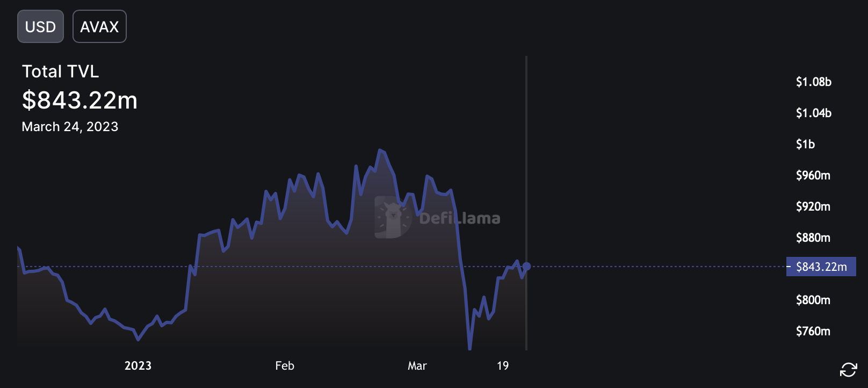Viewport: 868px width, 388px height.
Task: Click the $800m axis label
Action: (813, 300)
